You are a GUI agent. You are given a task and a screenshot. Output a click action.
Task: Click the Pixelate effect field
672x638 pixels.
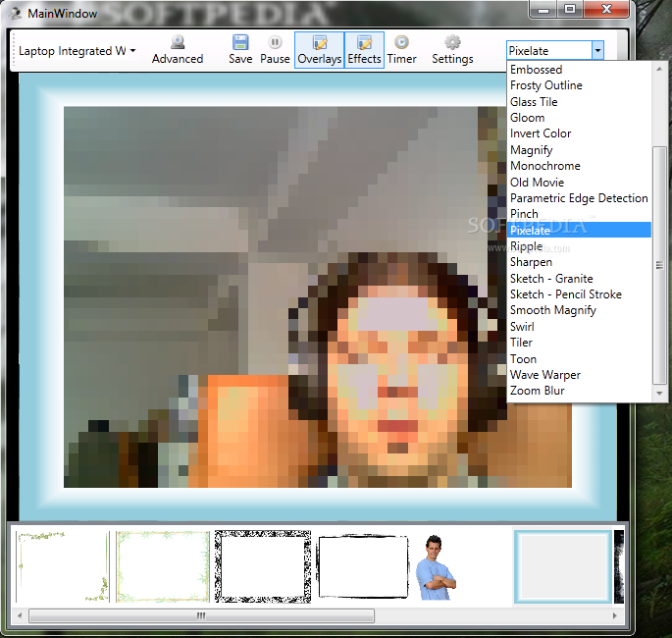pyautogui.click(x=549, y=51)
